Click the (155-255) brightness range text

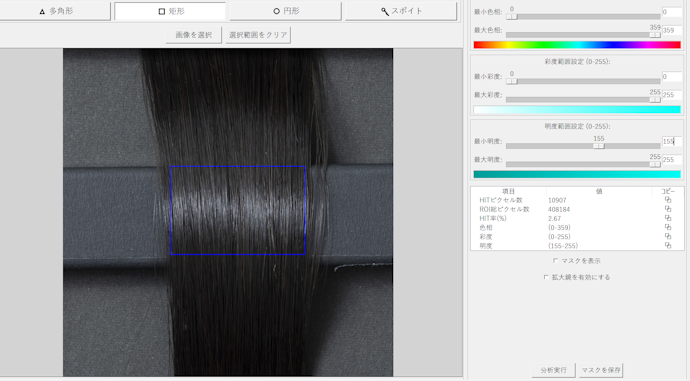tap(563, 246)
